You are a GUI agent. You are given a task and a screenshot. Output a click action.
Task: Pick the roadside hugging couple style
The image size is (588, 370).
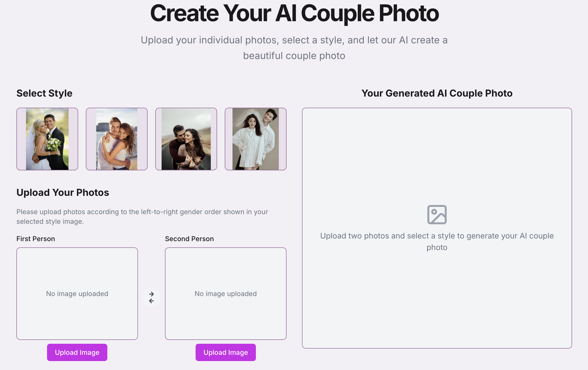186,139
